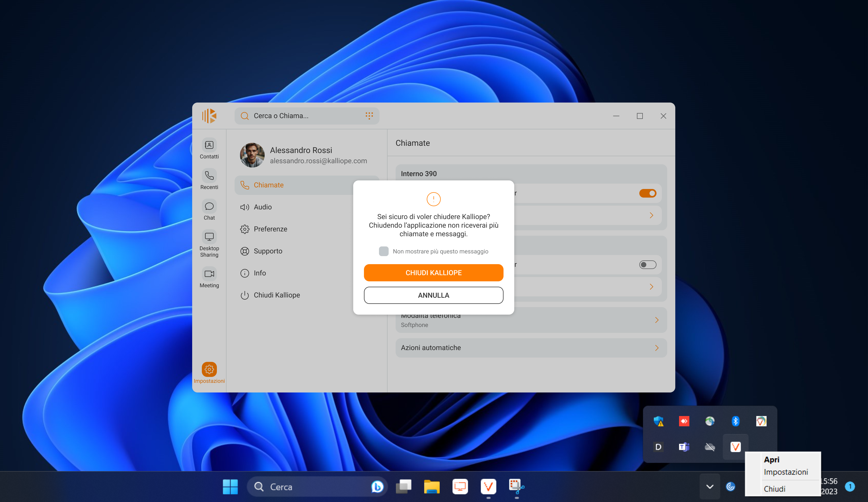The height and width of the screenshot is (502, 868).
Task: Click the search magnifier icon
Action: pyautogui.click(x=245, y=116)
